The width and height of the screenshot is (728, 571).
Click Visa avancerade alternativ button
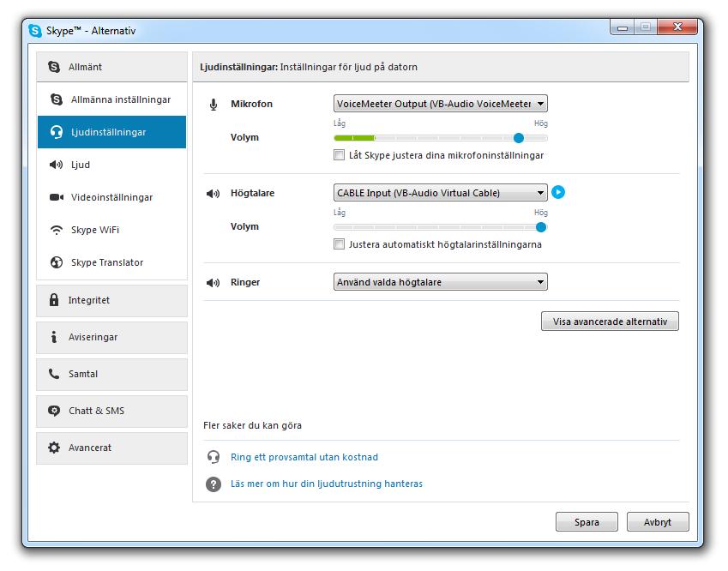click(x=610, y=322)
